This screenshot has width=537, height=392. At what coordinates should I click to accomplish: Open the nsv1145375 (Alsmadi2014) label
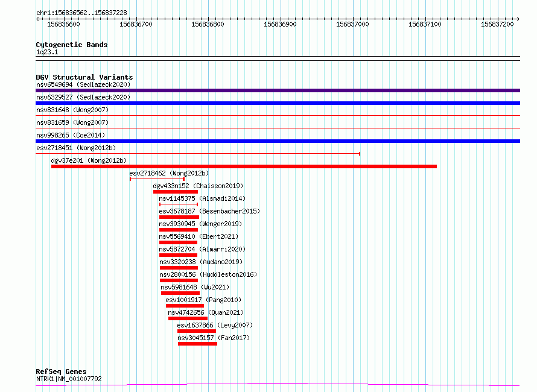click(x=202, y=198)
